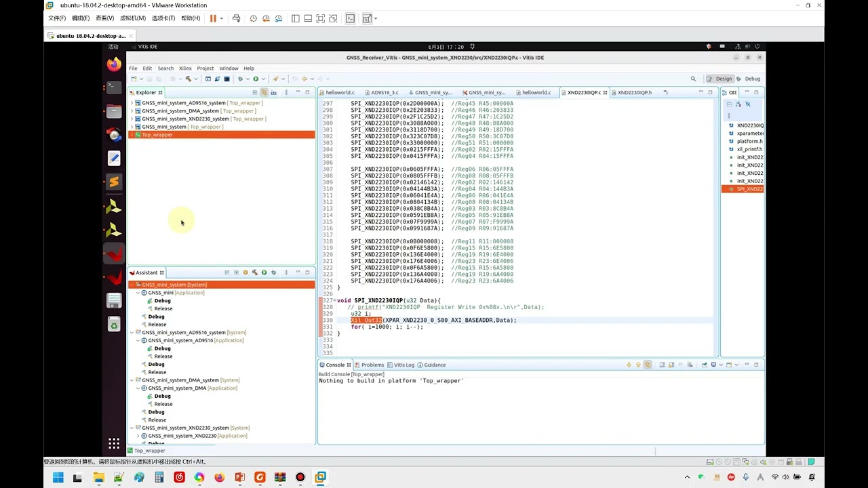868x488 pixels.
Task: Click the back navigation arrow in toolbar
Action: click(304, 79)
